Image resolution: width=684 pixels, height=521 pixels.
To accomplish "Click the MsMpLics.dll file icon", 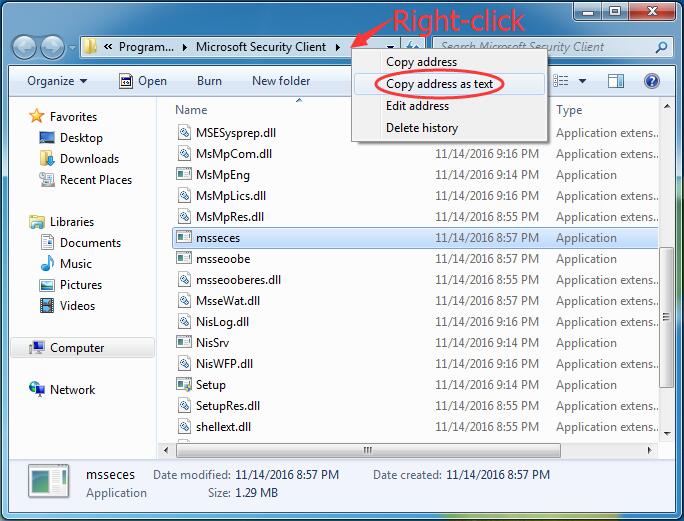I will (x=184, y=195).
